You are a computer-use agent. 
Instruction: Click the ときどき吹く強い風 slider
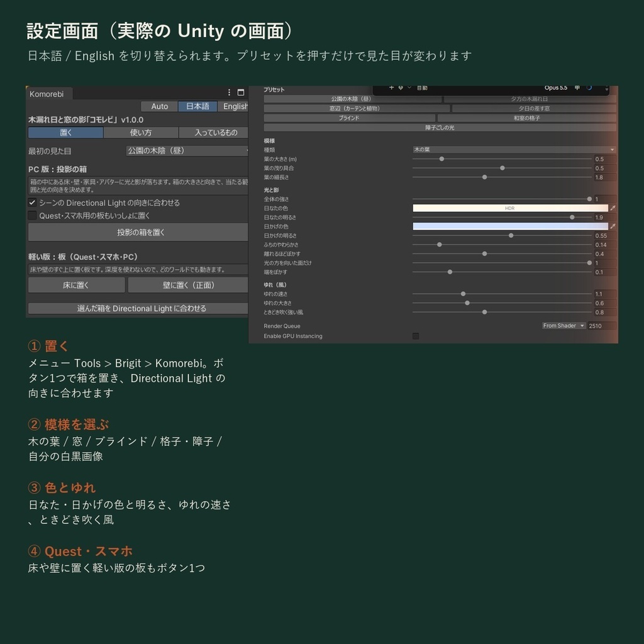pyautogui.click(x=502, y=312)
